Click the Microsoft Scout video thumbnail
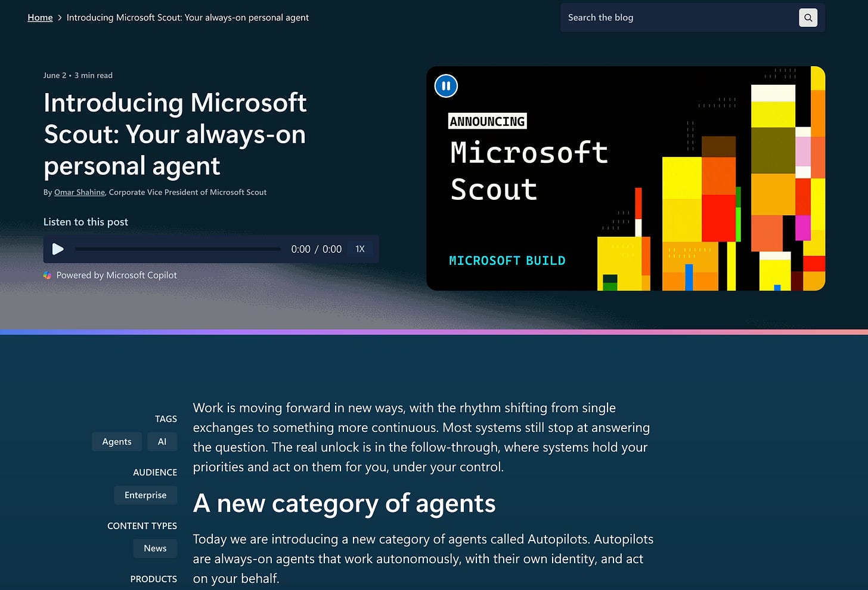The height and width of the screenshot is (590, 868). click(x=626, y=178)
